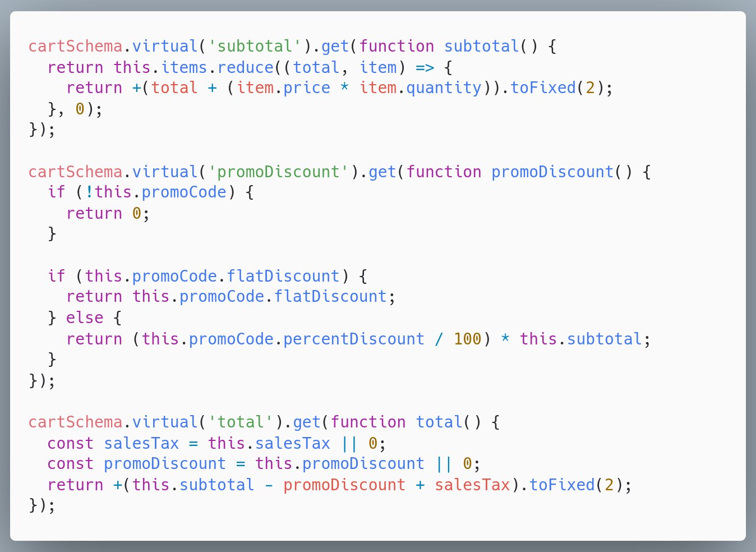Click the percentDiscount property
Image resolution: width=756 pixels, height=552 pixels.
[354, 339]
